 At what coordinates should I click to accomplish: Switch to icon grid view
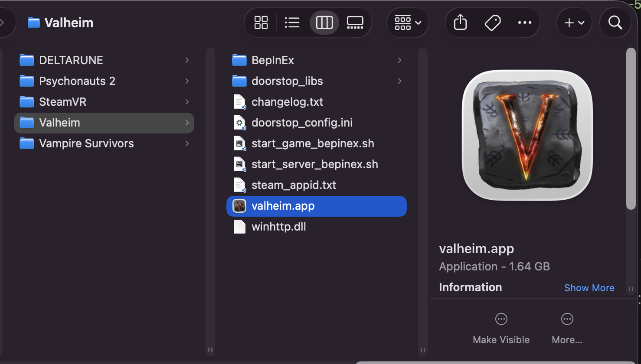(x=261, y=23)
